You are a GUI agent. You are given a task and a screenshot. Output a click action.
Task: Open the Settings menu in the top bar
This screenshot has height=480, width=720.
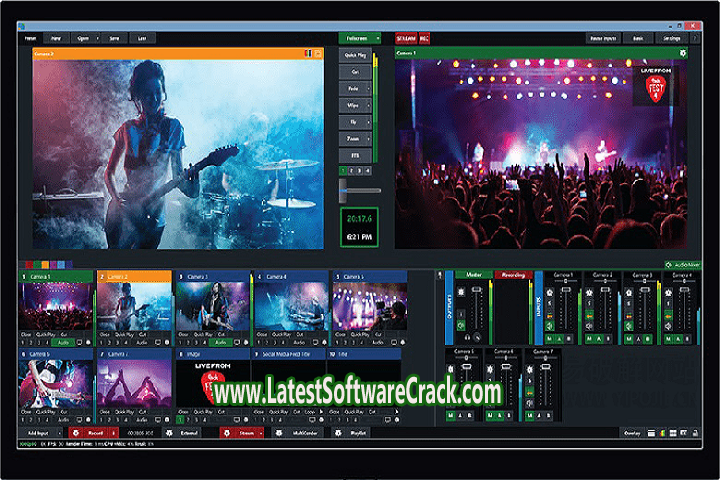672,37
